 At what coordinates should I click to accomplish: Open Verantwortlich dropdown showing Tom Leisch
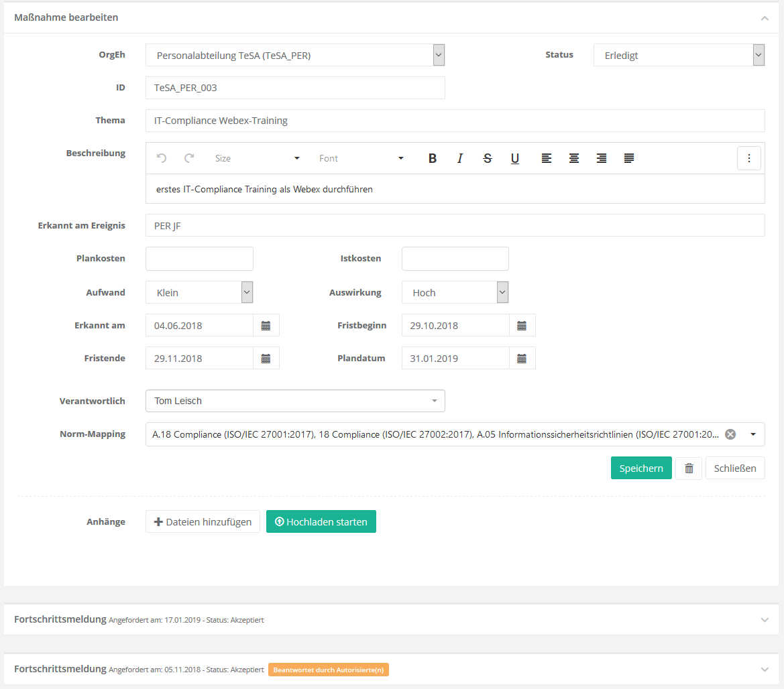(x=295, y=401)
